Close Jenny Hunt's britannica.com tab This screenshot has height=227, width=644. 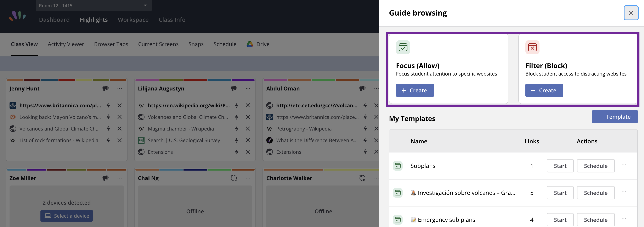[x=119, y=105]
